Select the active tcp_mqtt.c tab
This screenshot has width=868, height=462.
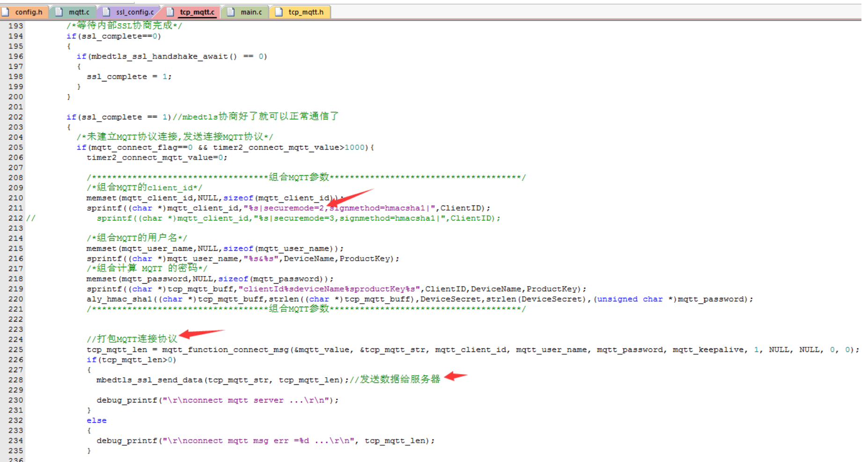[x=197, y=12]
